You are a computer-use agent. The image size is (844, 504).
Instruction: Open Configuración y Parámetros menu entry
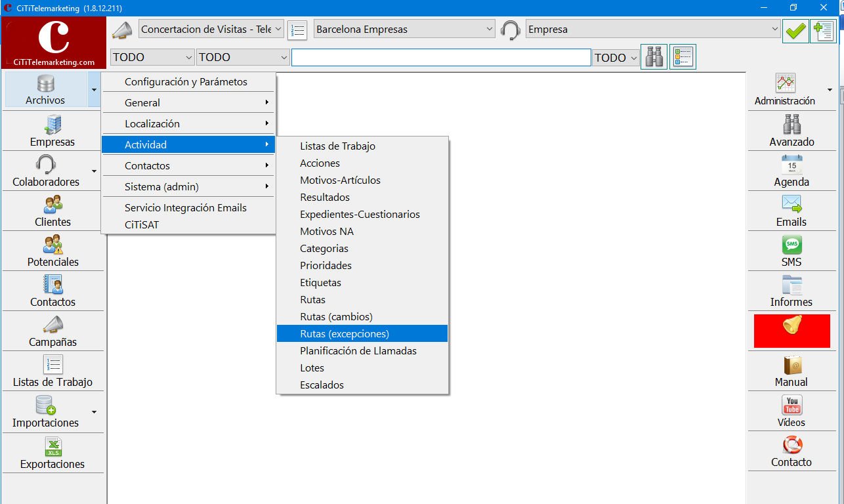(x=188, y=82)
